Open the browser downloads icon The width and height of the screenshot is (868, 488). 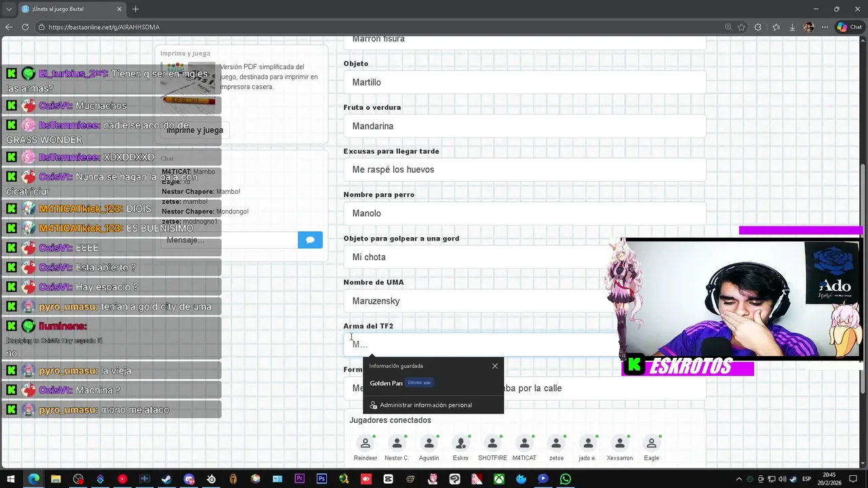coord(792,27)
